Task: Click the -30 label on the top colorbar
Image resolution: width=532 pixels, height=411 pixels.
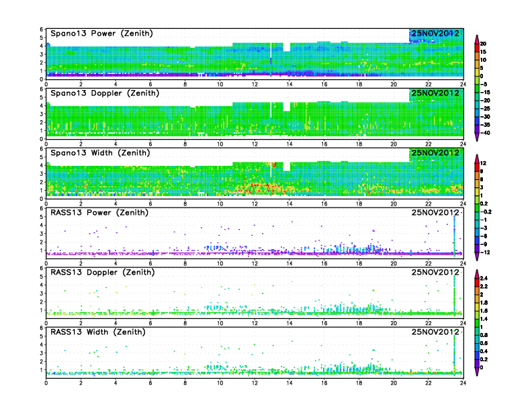Action: point(485,117)
